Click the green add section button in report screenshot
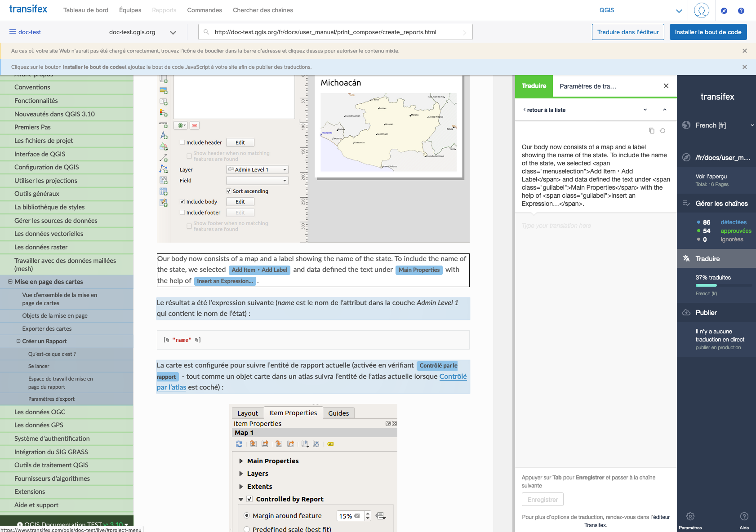The width and height of the screenshot is (756, 532). click(x=182, y=125)
